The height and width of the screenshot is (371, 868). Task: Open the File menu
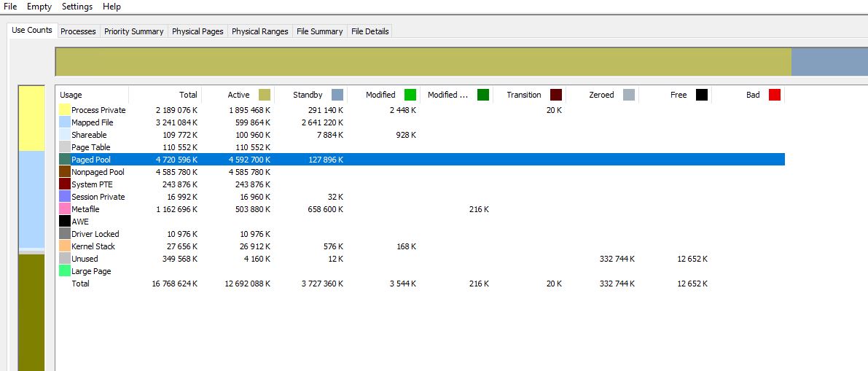pos(10,7)
